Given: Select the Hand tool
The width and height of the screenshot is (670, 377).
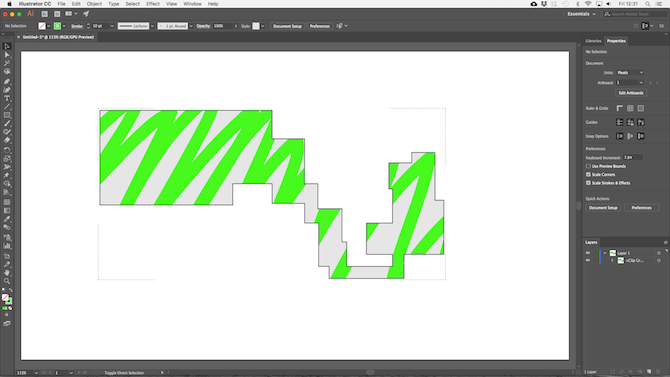Looking at the screenshot, I should 7,273.
